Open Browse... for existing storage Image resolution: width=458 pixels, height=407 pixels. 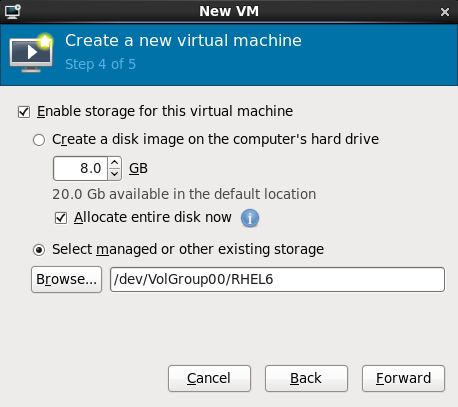pos(66,279)
